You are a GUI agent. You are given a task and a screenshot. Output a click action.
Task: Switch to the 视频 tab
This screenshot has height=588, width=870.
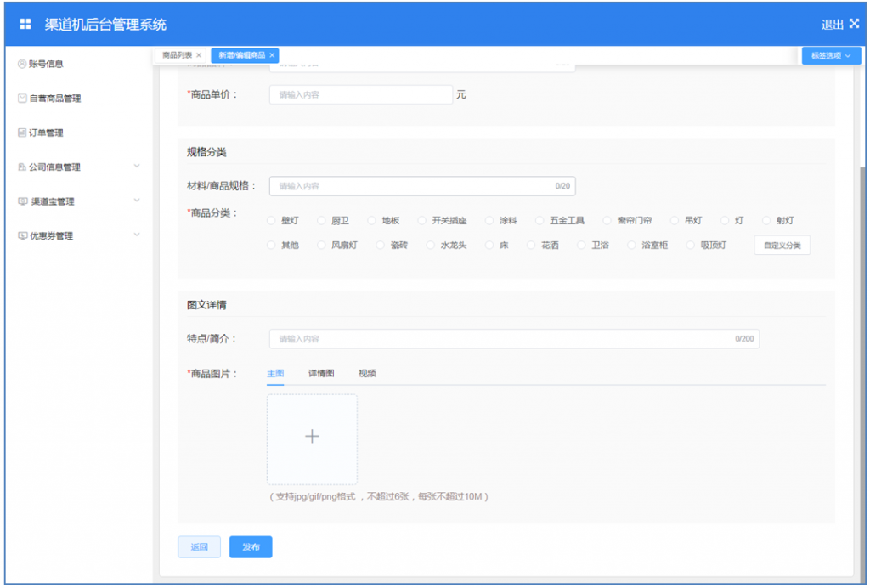(x=367, y=373)
